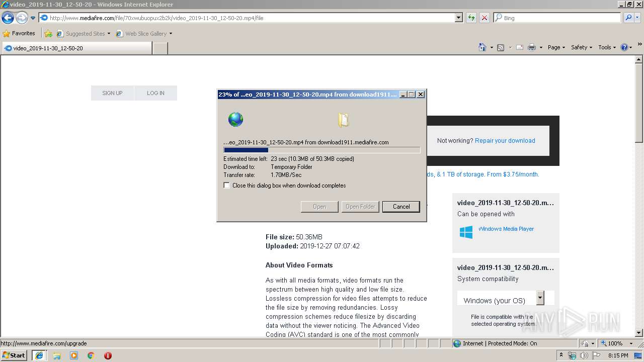Image resolution: width=644 pixels, height=362 pixels.
Task: Open Google Chrome from the taskbar
Action: pos(91,355)
